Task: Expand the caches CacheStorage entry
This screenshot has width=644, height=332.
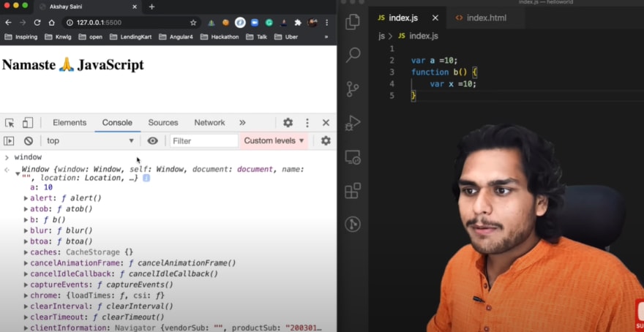Action: tap(26, 252)
